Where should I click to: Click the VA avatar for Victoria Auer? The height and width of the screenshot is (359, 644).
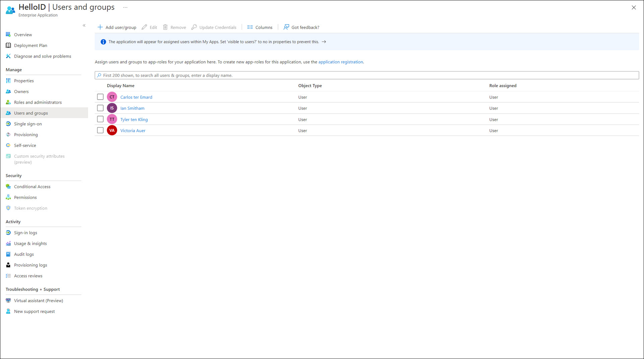tap(112, 130)
